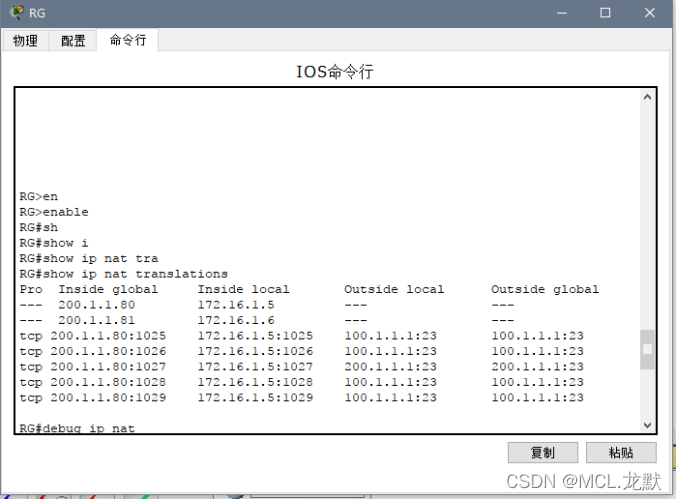Click the 'IOS命令行' heading
This screenshot has width=677, height=500.
click(335, 72)
